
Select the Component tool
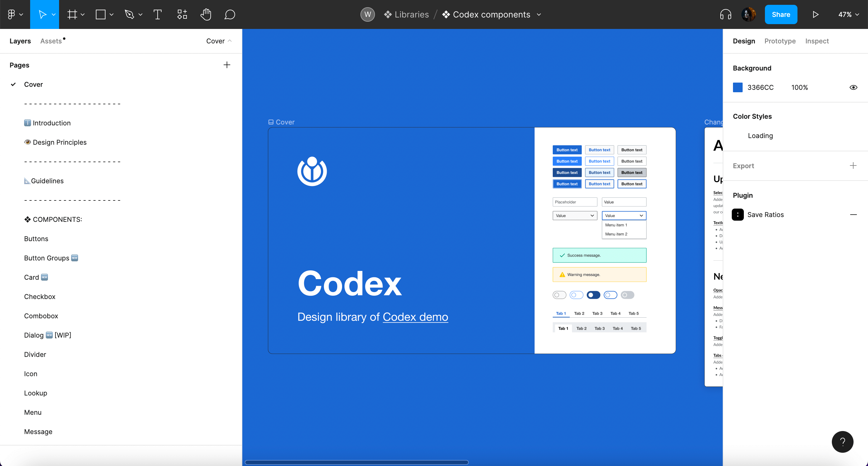click(x=182, y=14)
